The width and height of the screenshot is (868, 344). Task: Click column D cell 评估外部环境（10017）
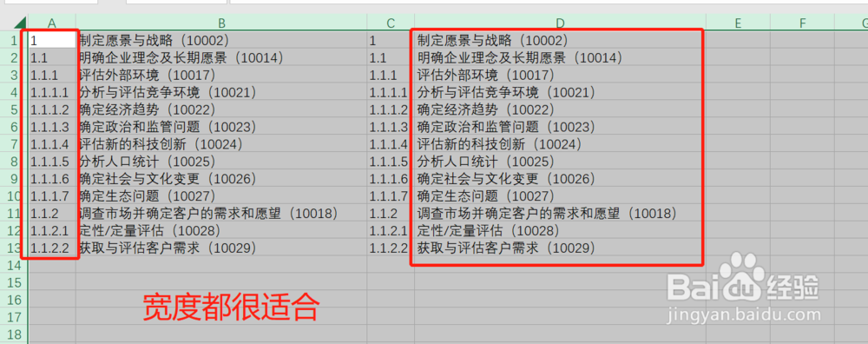pyautogui.click(x=560, y=75)
